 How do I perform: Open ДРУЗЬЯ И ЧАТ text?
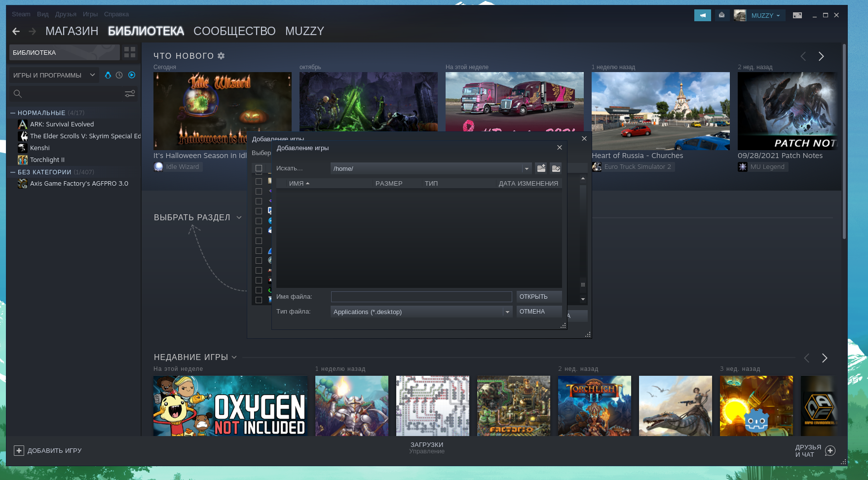click(x=808, y=451)
